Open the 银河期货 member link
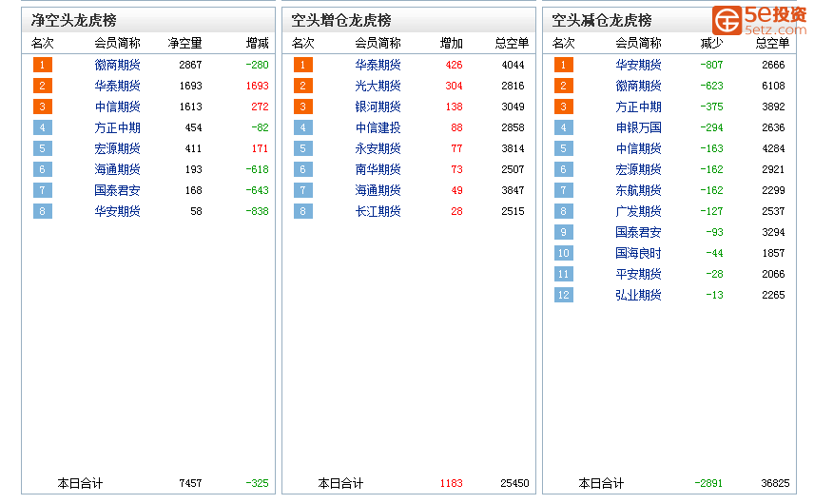Image resolution: width=814 pixels, height=504 pixels. (378, 107)
